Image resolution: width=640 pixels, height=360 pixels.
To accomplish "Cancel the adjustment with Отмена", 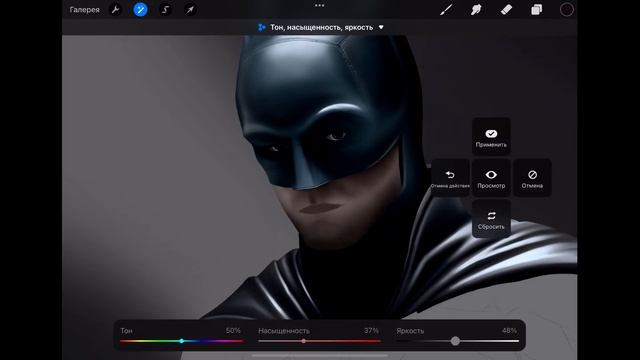I will tap(532, 178).
